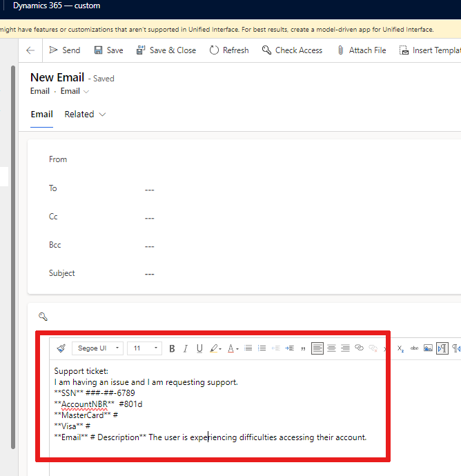
Task: Click the increase indent icon
Action: coord(289,348)
